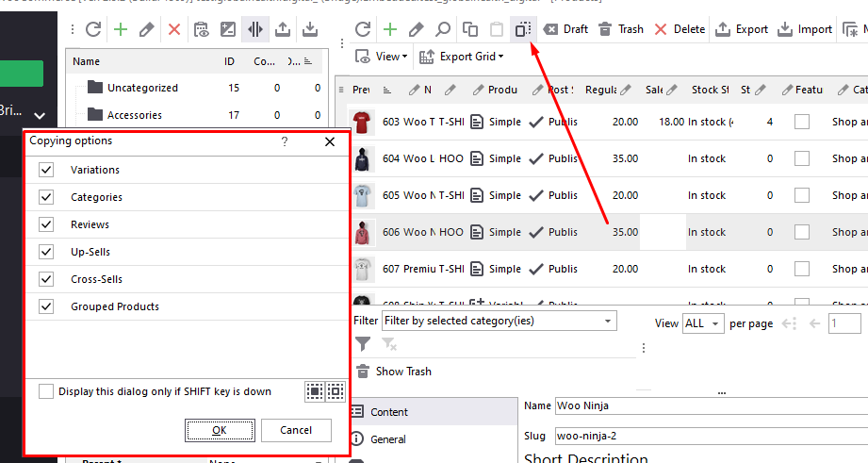
Task: Export categories using the upload tray icon
Action: [283, 29]
